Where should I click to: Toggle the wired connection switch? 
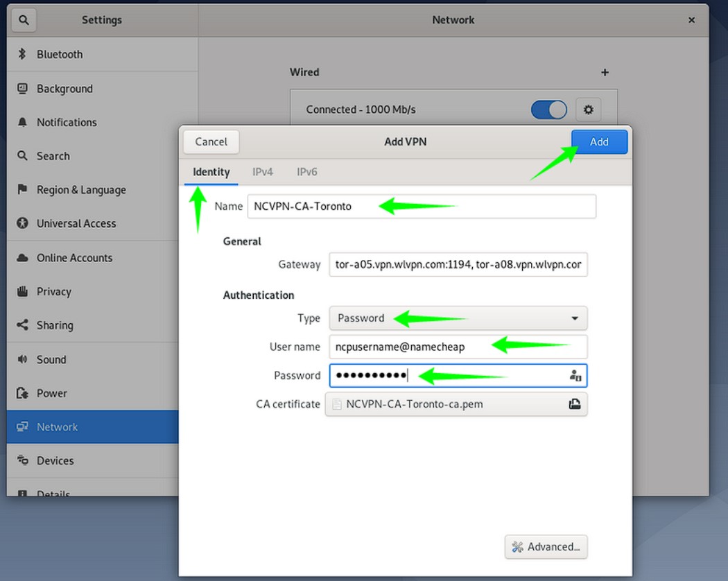tap(549, 110)
